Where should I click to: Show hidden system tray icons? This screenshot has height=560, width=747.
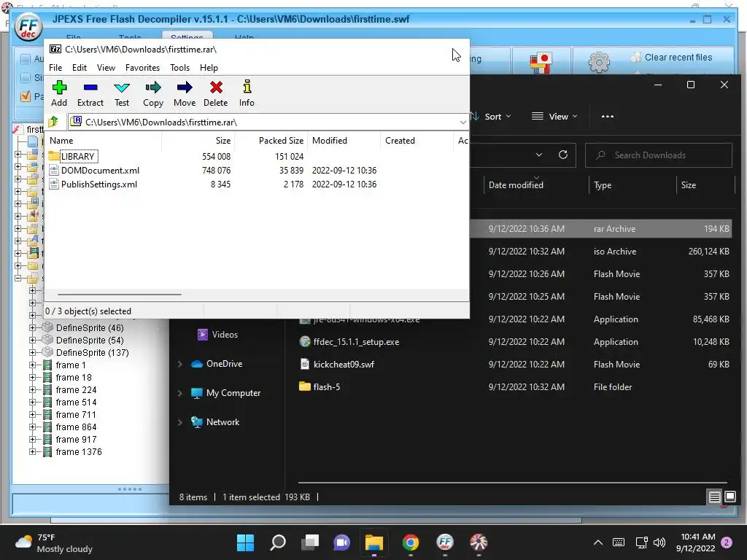click(598, 542)
